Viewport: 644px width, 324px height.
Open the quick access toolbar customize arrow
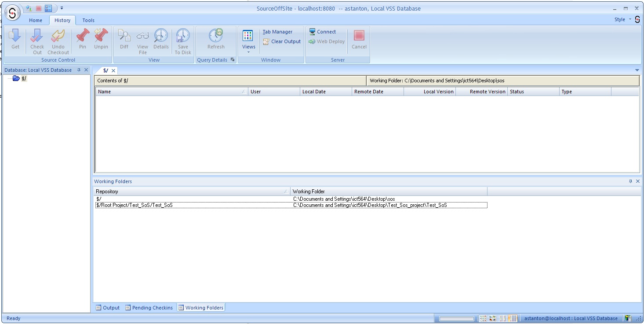(62, 8)
